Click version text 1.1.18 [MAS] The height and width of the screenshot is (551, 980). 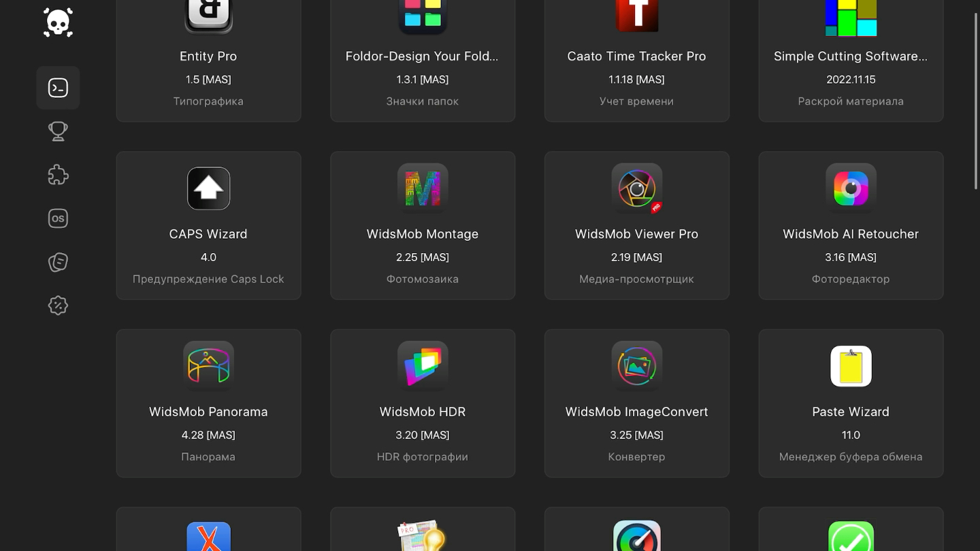point(637,80)
